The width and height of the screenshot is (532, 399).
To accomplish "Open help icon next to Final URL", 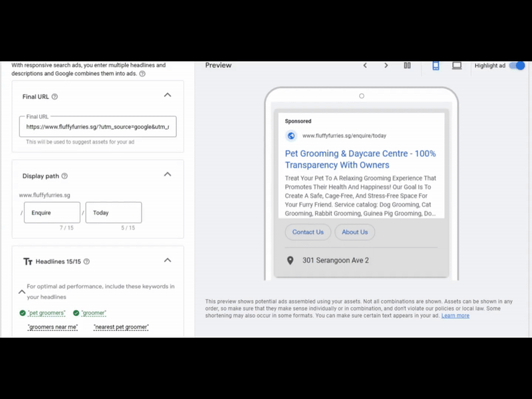I will tap(55, 96).
